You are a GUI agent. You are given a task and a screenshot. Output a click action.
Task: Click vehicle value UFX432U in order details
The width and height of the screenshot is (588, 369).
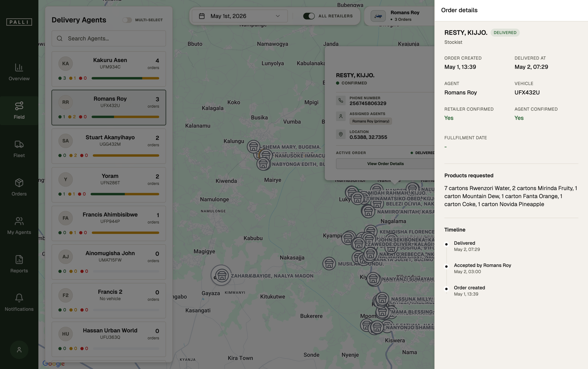point(527,92)
